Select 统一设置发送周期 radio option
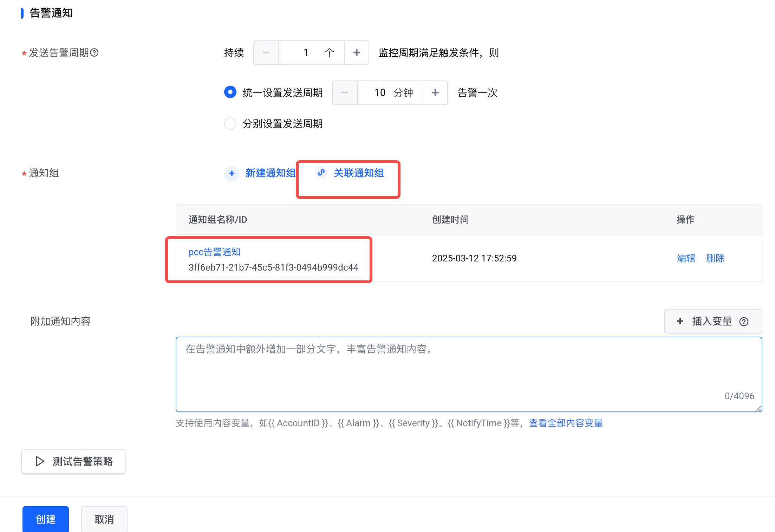The image size is (775, 532). coord(230,92)
